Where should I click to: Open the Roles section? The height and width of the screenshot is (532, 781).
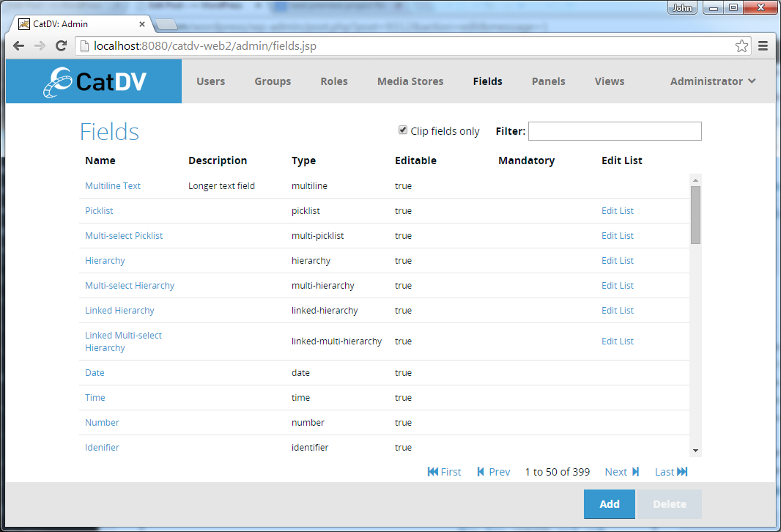pyautogui.click(x=333, y=81)
